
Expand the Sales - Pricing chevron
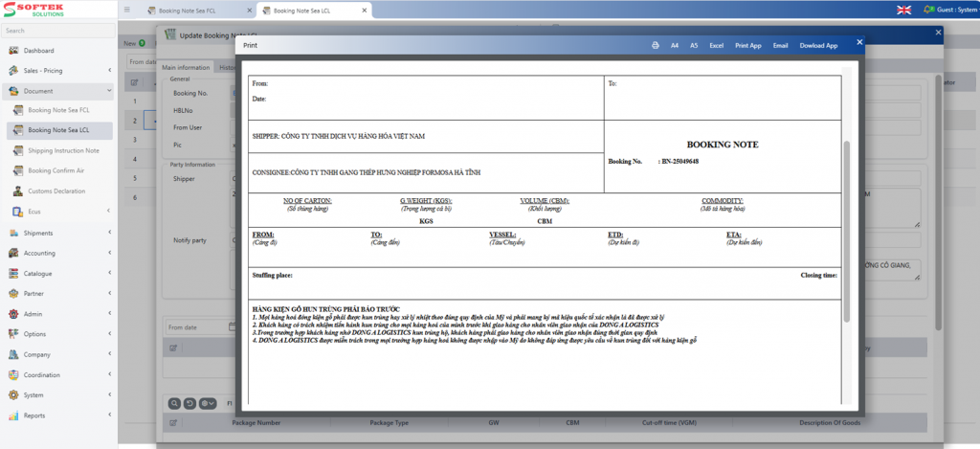click(x=109, y=71)
